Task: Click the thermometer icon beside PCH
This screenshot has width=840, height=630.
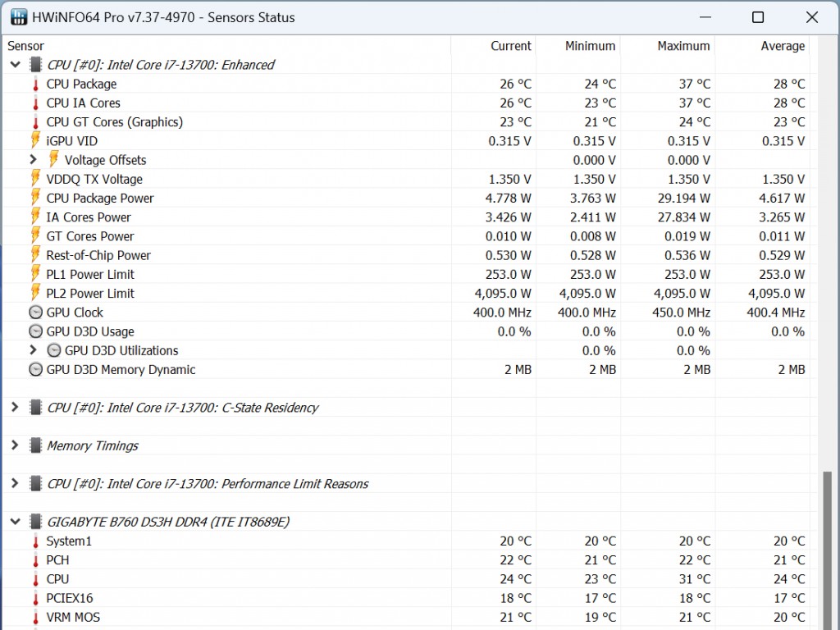Action: 36,560
